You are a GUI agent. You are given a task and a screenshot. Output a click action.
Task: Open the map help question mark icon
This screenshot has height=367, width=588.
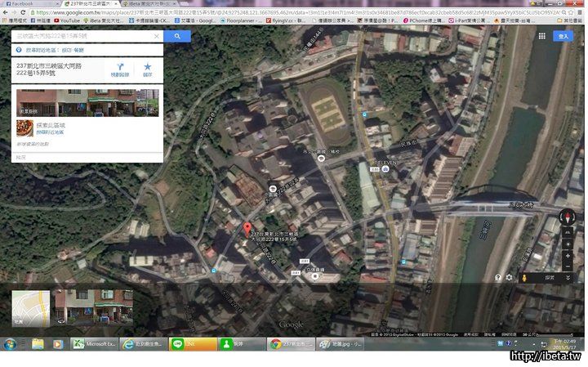pos(497,278)
